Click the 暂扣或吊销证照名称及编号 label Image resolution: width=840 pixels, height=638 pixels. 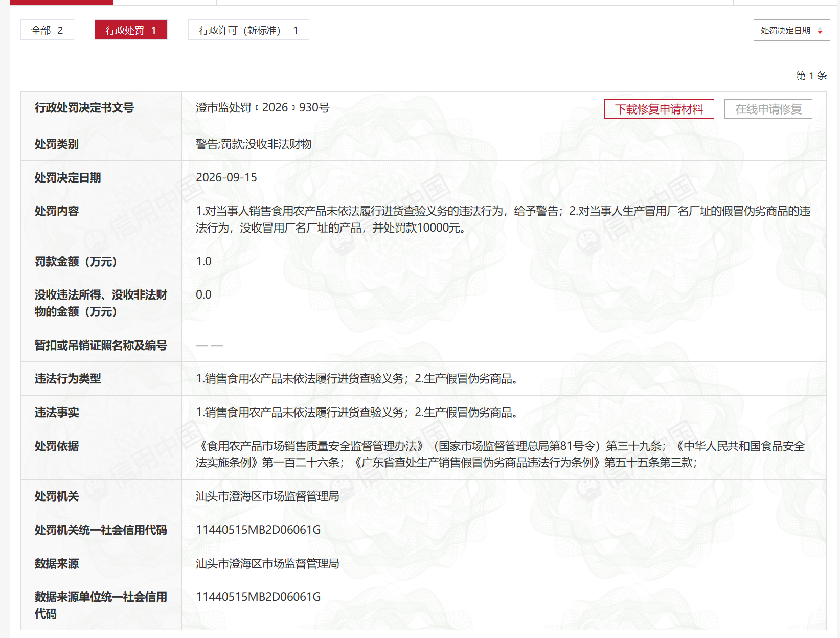pyautogui.click(x=101, y=346)
